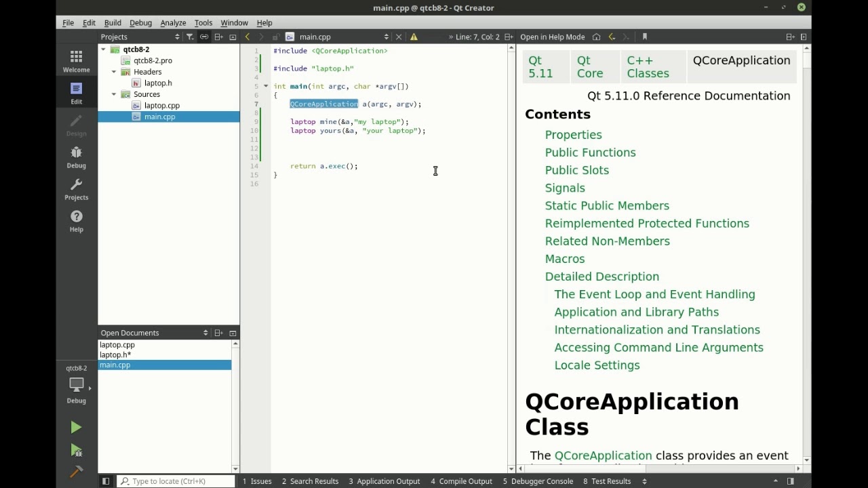The height and width of the screenshot is (488, 868).
Task: Select qtcb8-2.pro project file
Action: click(x=153, y=60)
